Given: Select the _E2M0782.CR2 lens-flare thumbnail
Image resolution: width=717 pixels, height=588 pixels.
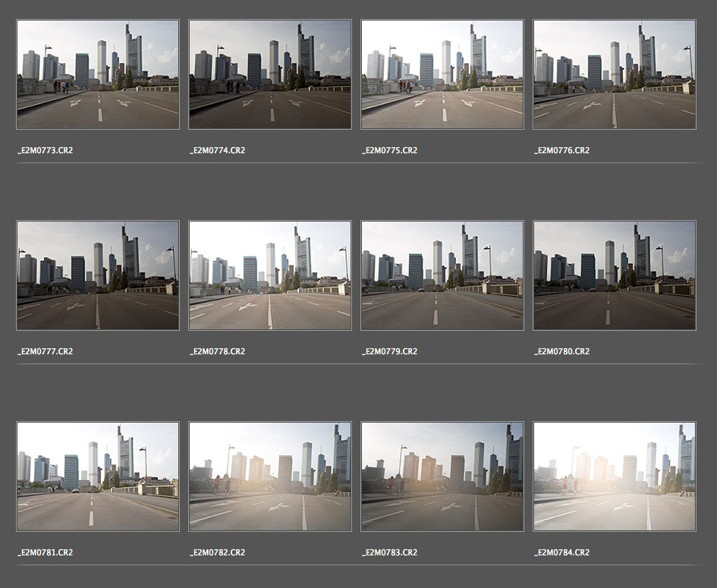Looking at the screenshot, I should click(270, 476).
